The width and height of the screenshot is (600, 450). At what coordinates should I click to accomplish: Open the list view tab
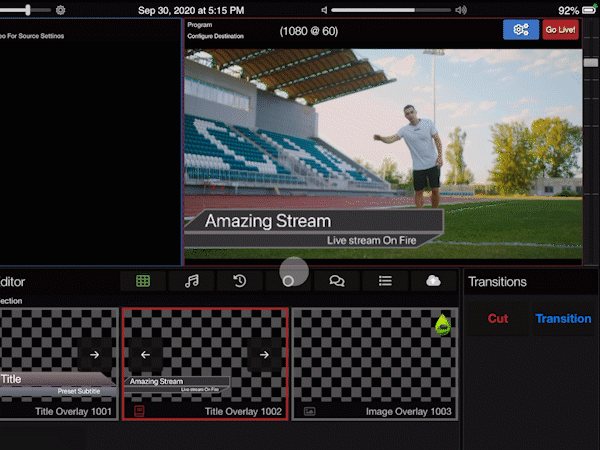point(385,281)
